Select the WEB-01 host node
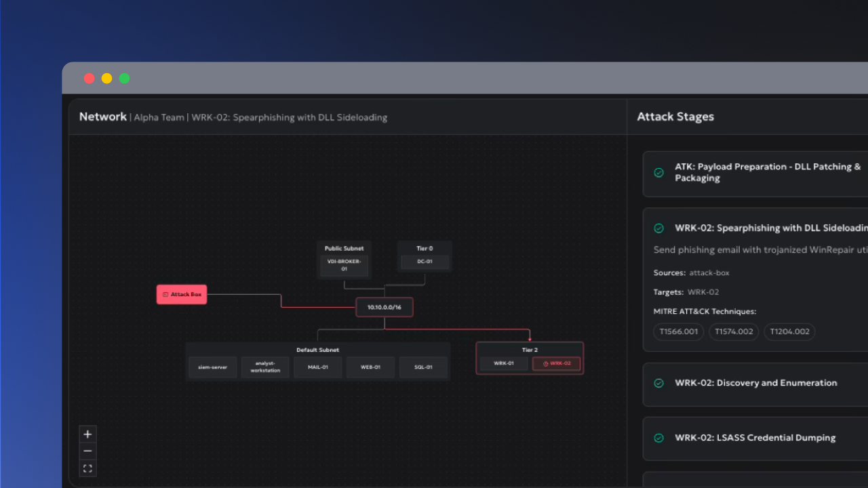868x488 pixels. point(370,367)
